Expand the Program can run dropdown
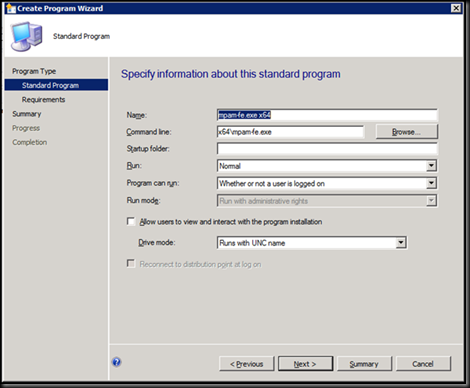This screenshot has width=470, height=388. point(431,183)
